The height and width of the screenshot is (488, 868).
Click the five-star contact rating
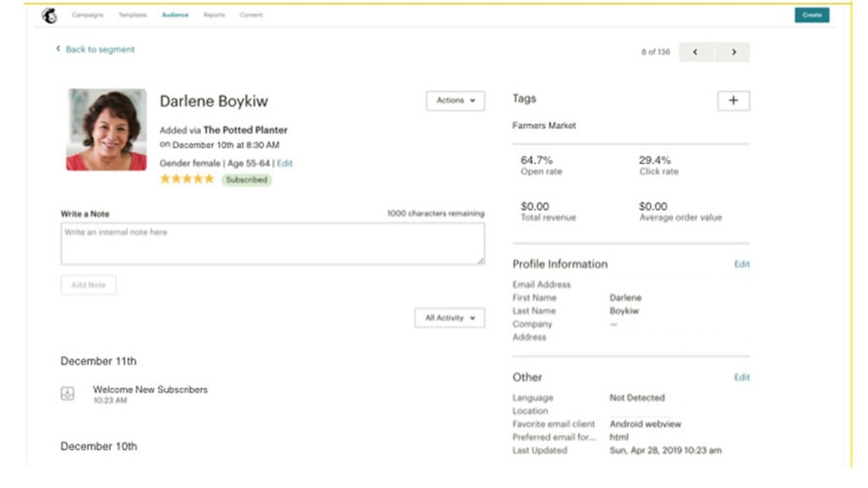tap(186, 179)
